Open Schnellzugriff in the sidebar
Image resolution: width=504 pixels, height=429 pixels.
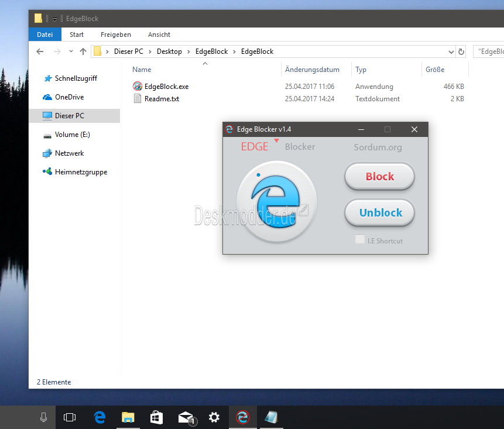(x=76, y=78)
